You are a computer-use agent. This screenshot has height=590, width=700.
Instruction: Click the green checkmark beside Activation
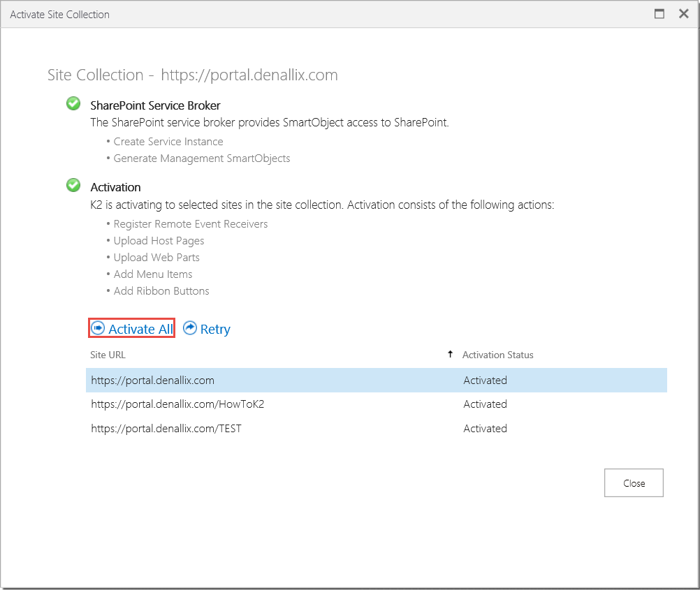point(73,186)
